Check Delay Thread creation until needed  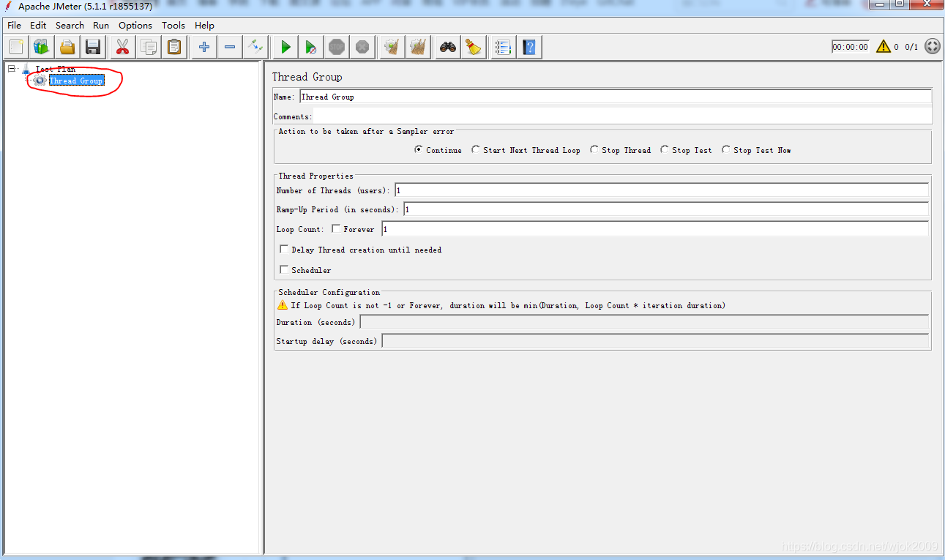pos(284,250)
